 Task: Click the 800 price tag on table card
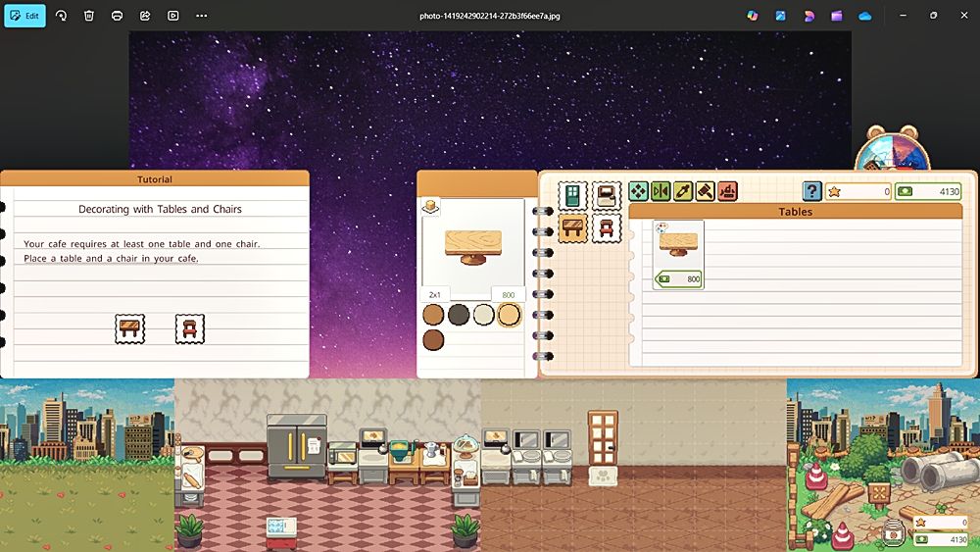[x=679, y=278]
